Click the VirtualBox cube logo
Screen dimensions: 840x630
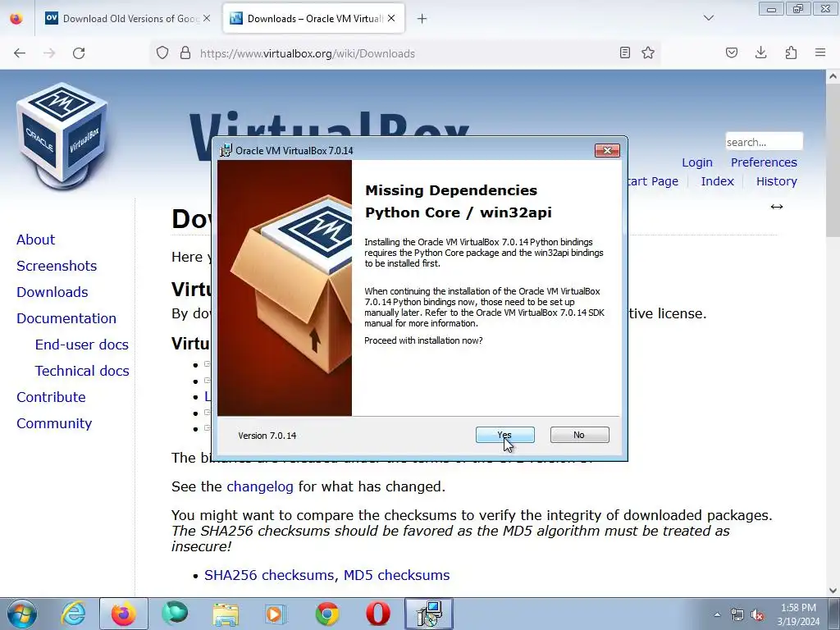point(62,135)
